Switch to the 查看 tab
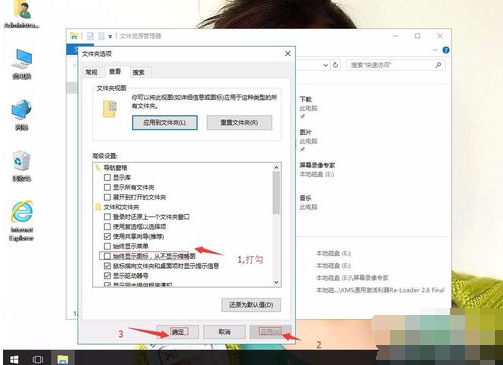 pos(115,71)
